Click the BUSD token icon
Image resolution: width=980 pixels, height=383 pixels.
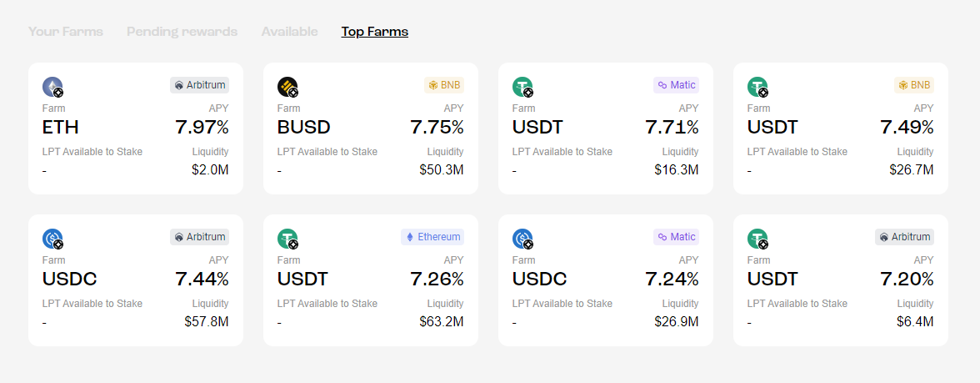(x=287, y=87)
